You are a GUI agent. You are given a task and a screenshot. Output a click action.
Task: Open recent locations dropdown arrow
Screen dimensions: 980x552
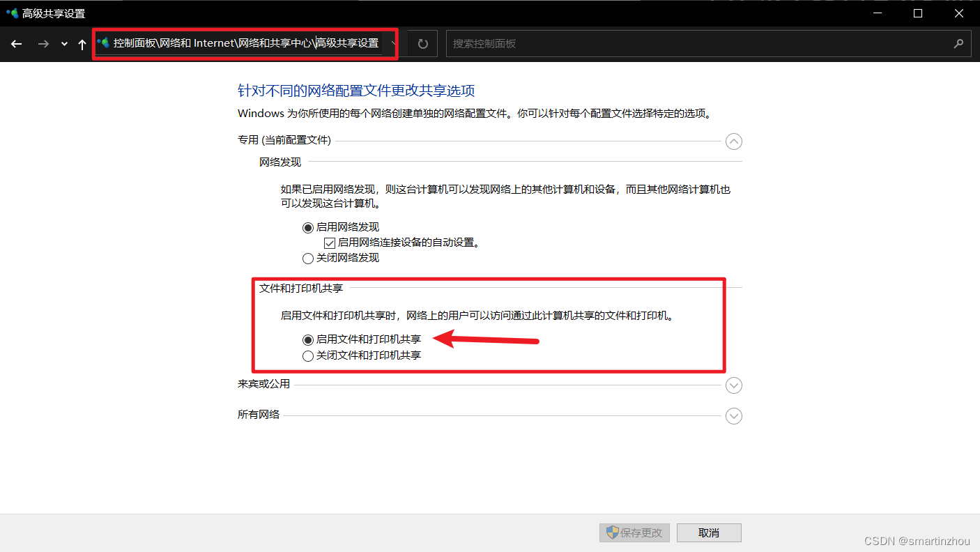tap(64, 44)
